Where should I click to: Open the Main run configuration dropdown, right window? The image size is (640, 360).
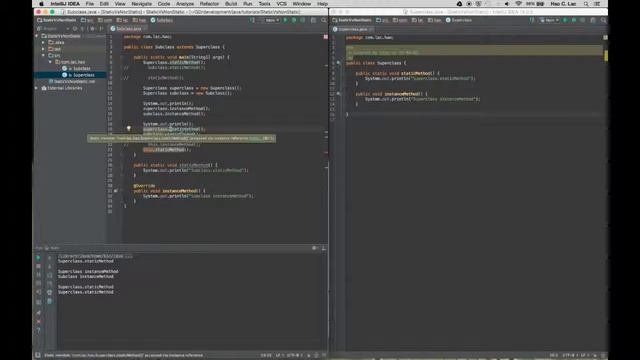tap(550, 20)
